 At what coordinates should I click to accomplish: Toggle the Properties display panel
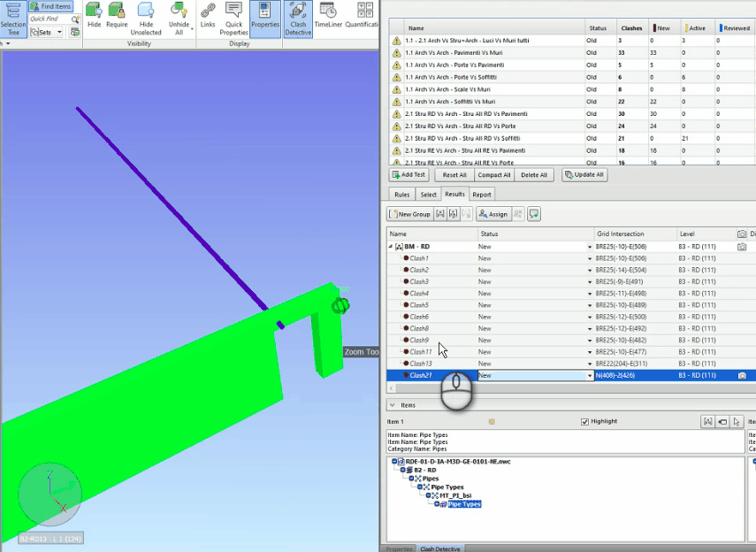pos(266,18)
